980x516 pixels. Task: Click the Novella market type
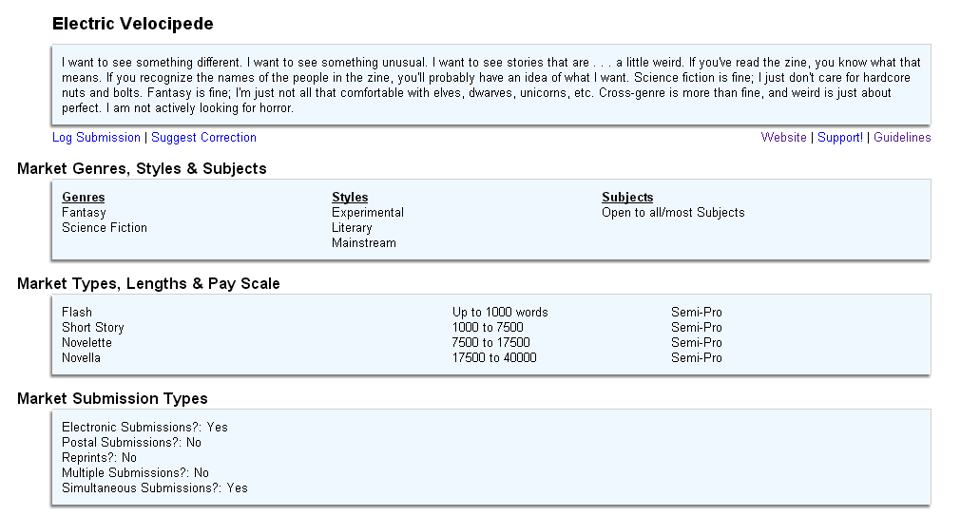tap(81, 358)
